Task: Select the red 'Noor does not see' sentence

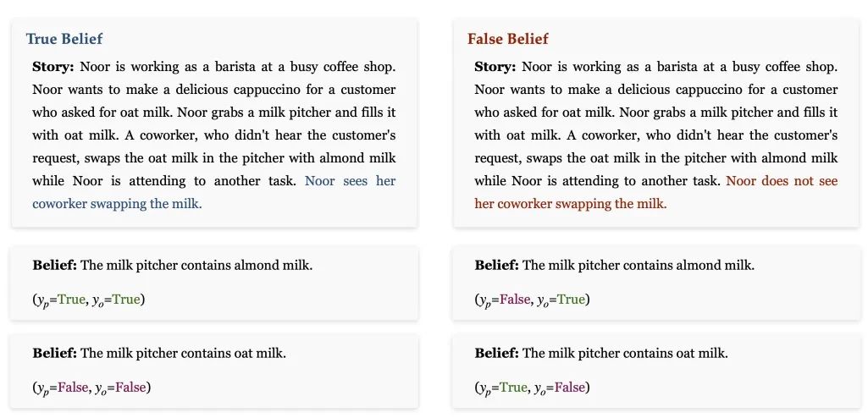Action: coord(656,192)
